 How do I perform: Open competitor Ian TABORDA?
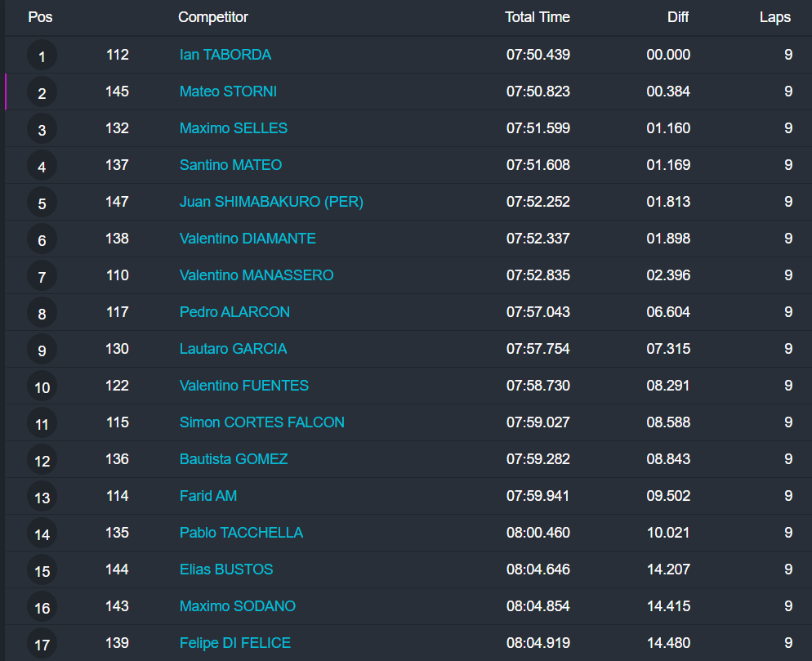click(x=225, y=55)
